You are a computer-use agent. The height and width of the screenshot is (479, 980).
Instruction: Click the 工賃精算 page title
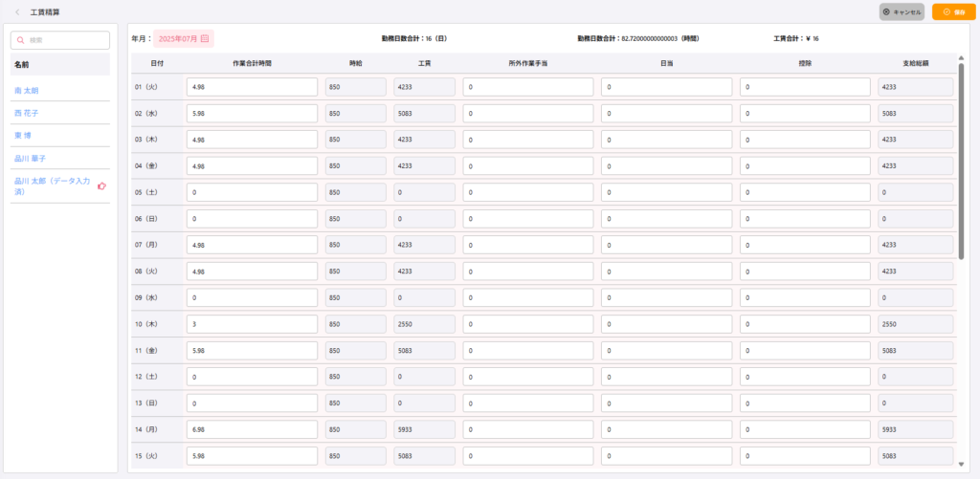[x=45, y=11]
